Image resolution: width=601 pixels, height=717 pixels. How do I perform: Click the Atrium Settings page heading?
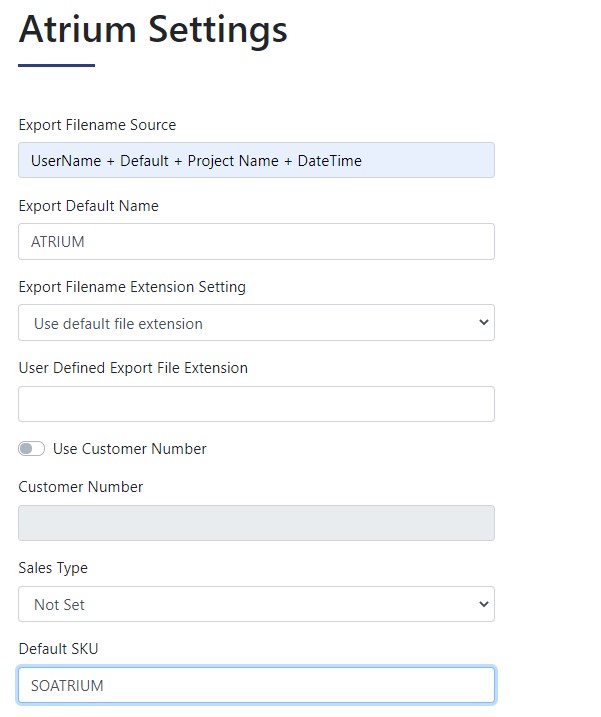click(x=153, y=30)
